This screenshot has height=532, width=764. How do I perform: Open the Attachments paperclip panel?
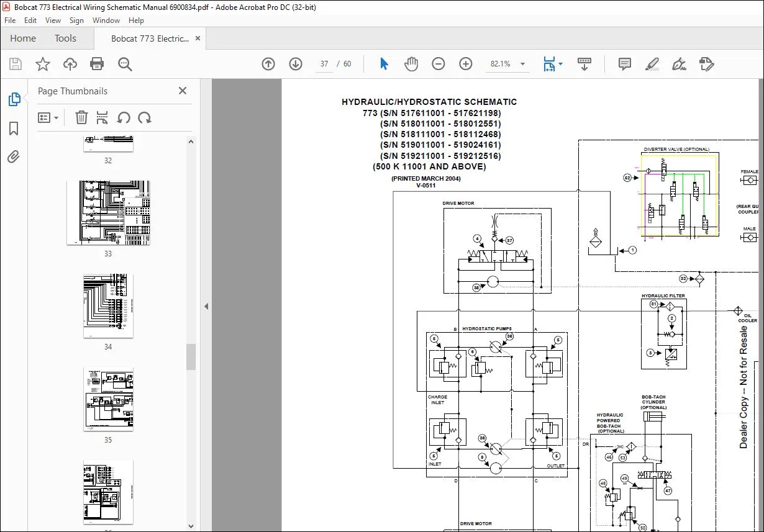[14, 156]
